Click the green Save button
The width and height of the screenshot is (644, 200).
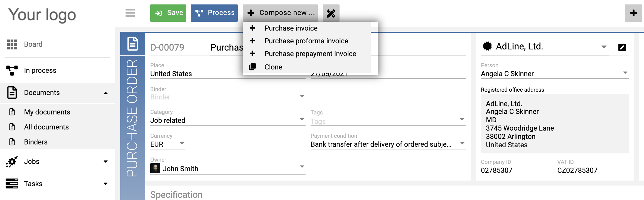[x=168, y=13]
